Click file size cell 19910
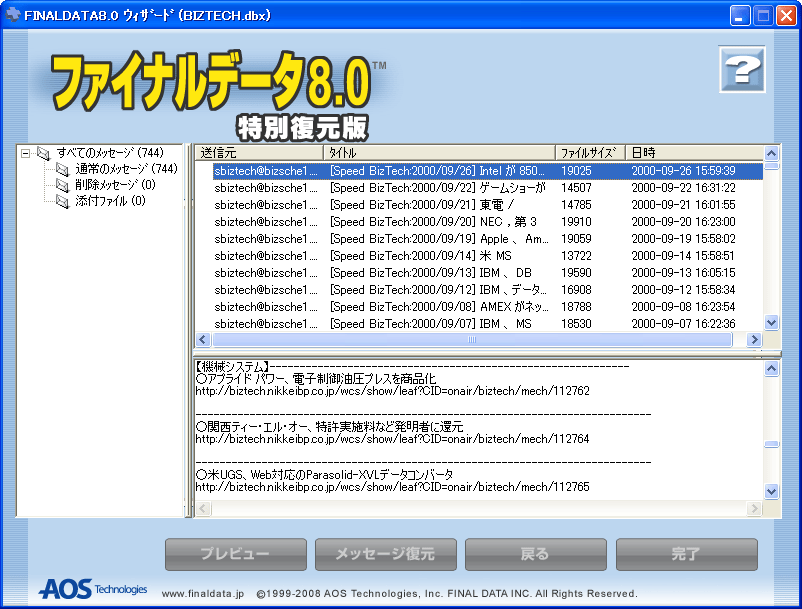This screenshot has height=609, width=802. 576,222
